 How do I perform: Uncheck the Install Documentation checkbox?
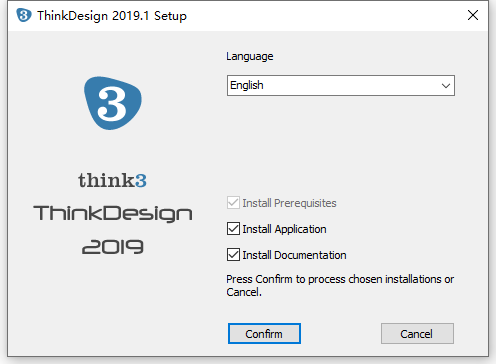233,255
